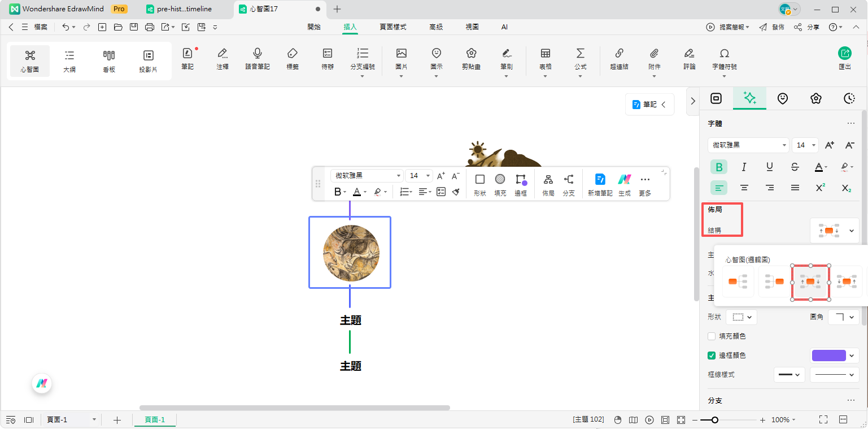Expand the 結構 layout dropdown
Screen dimensions: 868x429
[851, 231]
